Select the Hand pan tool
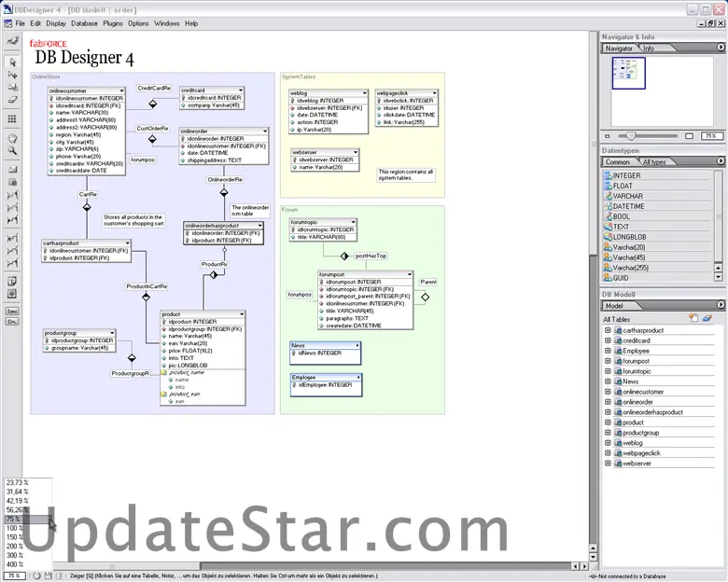 tap(12, 138)
